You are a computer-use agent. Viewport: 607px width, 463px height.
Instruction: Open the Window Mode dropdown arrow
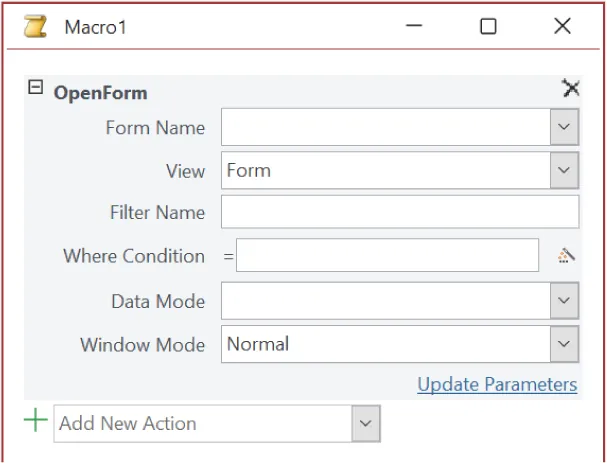(564, 344)
